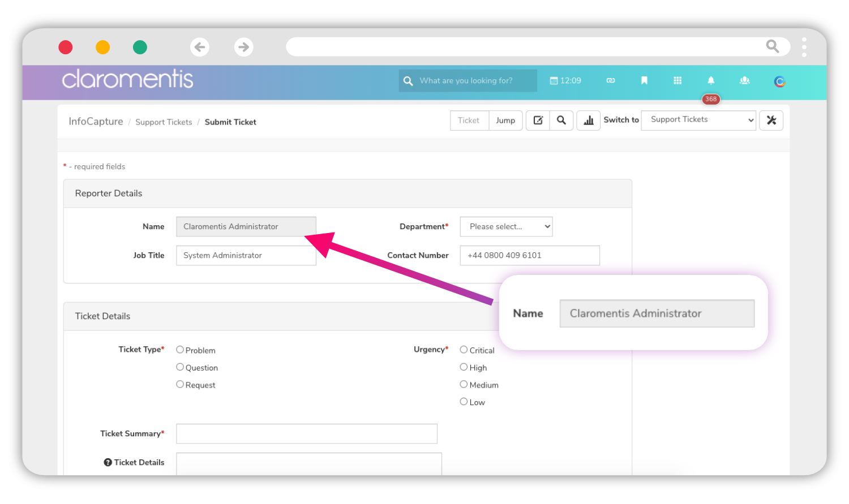Click the browser back arrow button

pos(200,47)
